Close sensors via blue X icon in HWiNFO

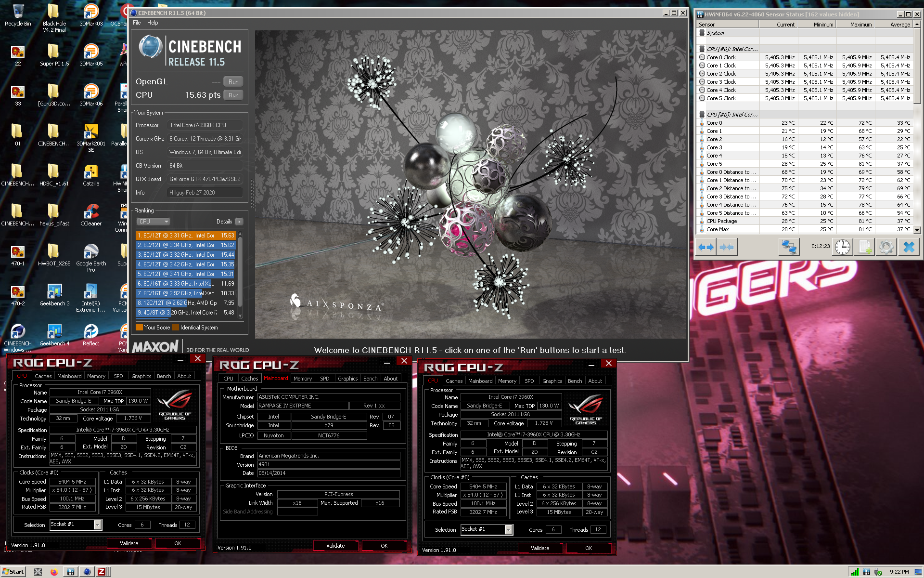pos(909,247)
